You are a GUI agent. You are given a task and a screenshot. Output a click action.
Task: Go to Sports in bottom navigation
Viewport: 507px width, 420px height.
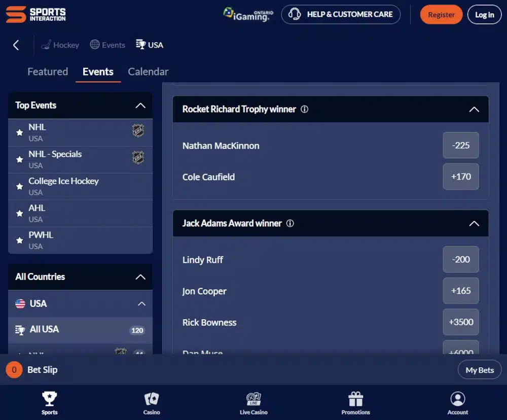click(x=50, y=403)
